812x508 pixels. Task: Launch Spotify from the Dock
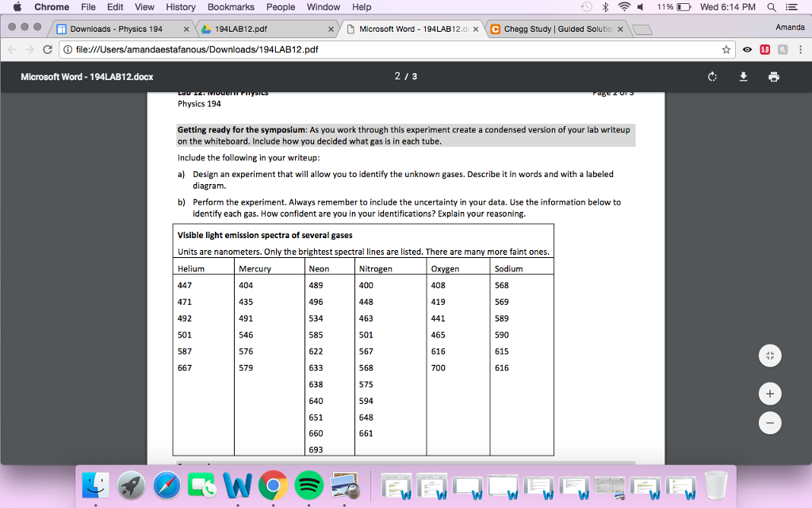[x=308, y=486]
